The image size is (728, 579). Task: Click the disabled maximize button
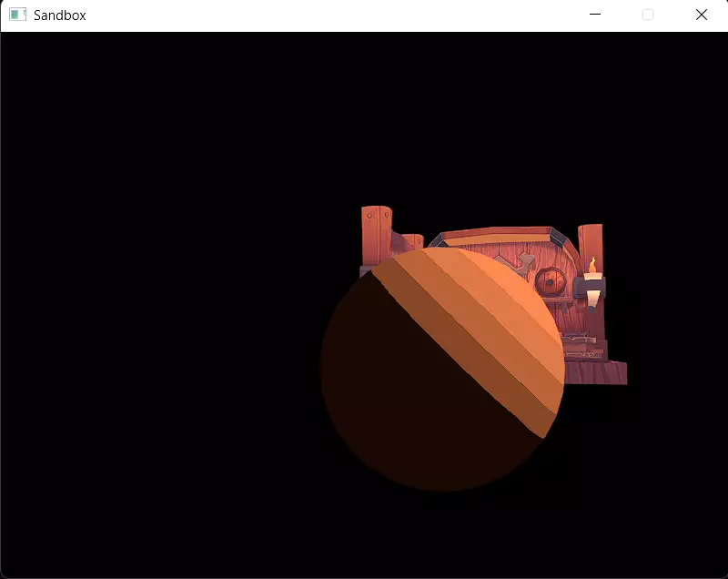[x=648, y=15]
